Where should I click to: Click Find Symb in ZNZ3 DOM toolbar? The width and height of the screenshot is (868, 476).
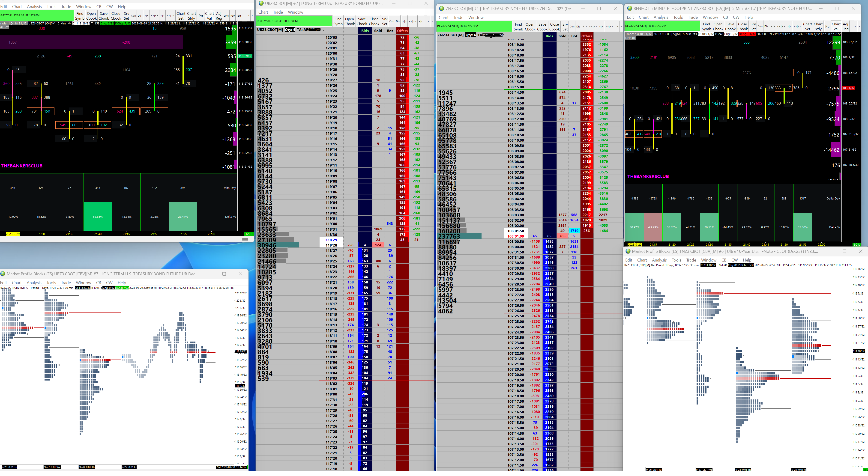click(x=518, y=27)
